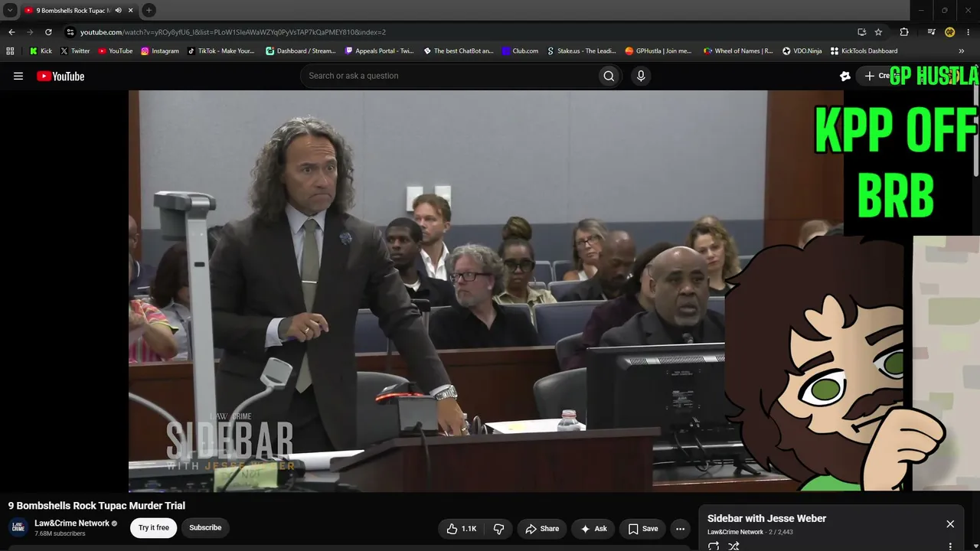The width and height of the screenshot is (980, 551).
Task: Open the YouTube guide hamburger menu
Action: pos(18,76)
